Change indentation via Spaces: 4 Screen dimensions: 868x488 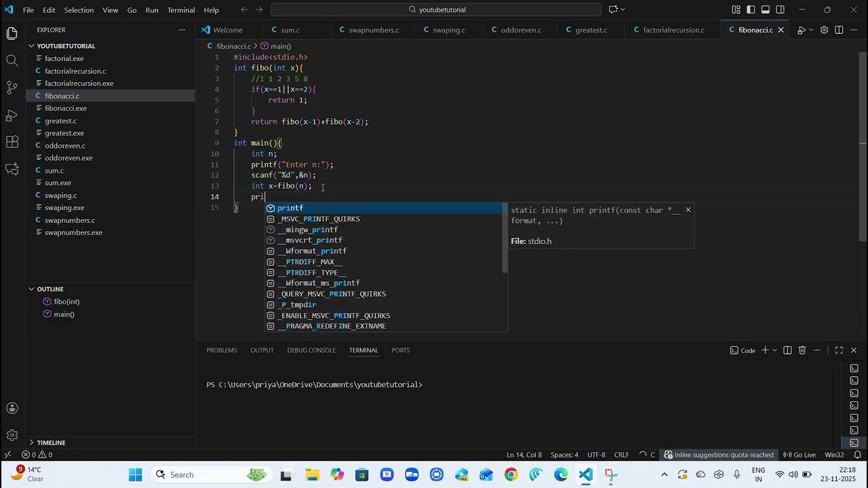tap(564, 455)
